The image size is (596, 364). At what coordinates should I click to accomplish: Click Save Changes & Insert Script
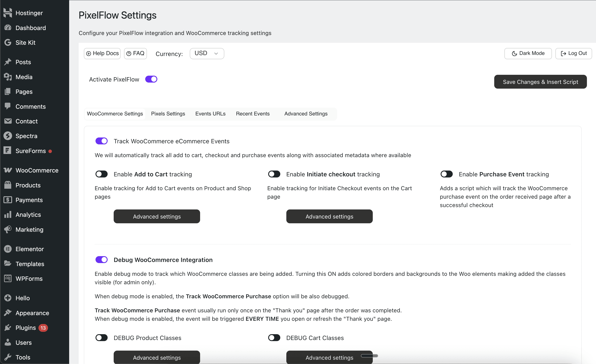click(540, 82)
